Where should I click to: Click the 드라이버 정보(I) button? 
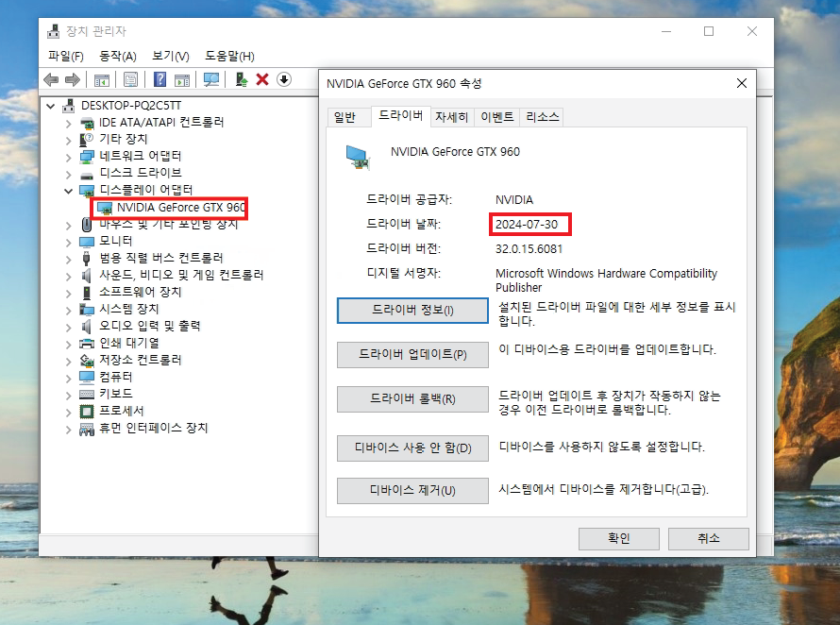(412, 311)
